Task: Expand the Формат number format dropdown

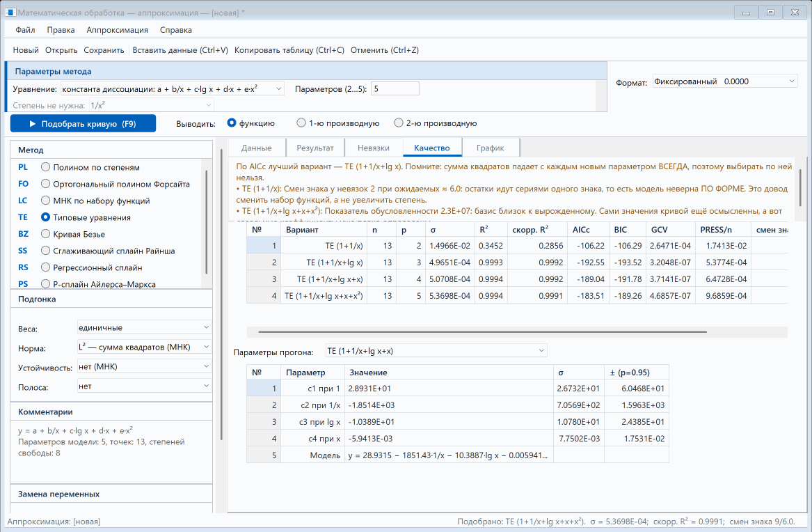Action: [x=724, y=81]
